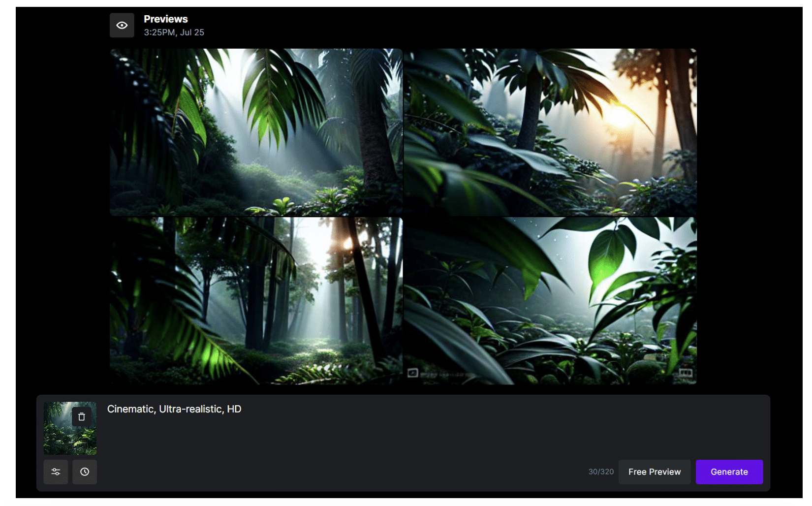Click small icon at bottom-right of fourth preview
812x506 pixels.
pyautogui.click(x=686, y=373)
